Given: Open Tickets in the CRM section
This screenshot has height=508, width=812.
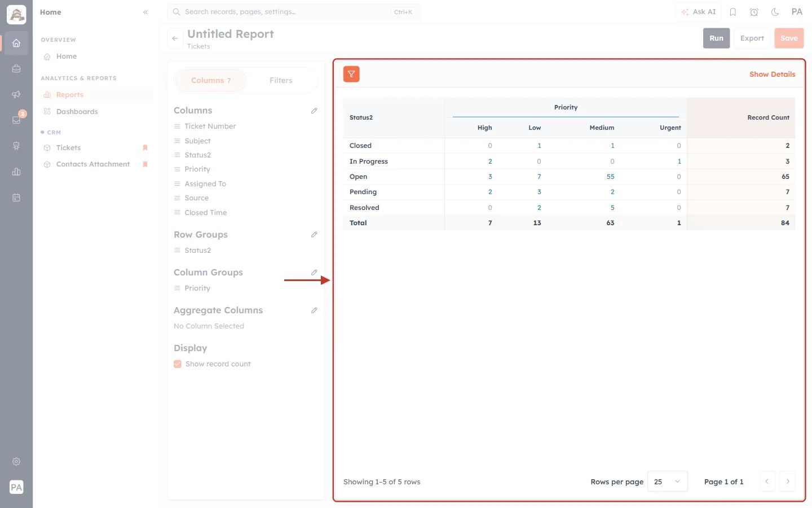Looking at the screenshot, I should pos(68,148).
